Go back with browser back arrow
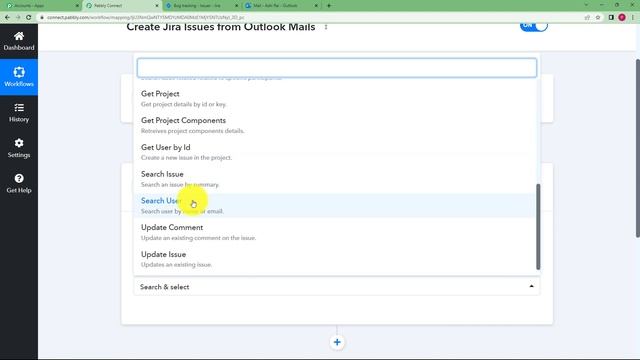 pyautogui.click(x=7, y=17)
